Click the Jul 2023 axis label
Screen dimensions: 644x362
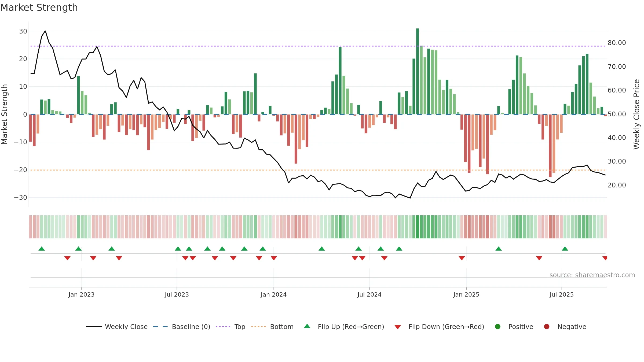[177, 294]
